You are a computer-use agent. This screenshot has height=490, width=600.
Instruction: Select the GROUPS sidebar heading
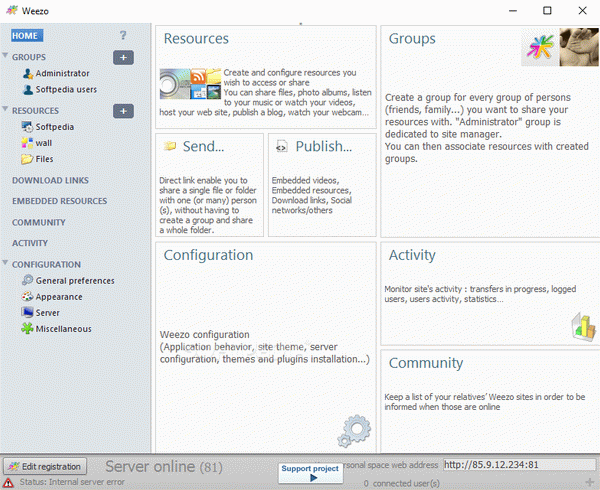pyautogui.click(x=29, y=57)
